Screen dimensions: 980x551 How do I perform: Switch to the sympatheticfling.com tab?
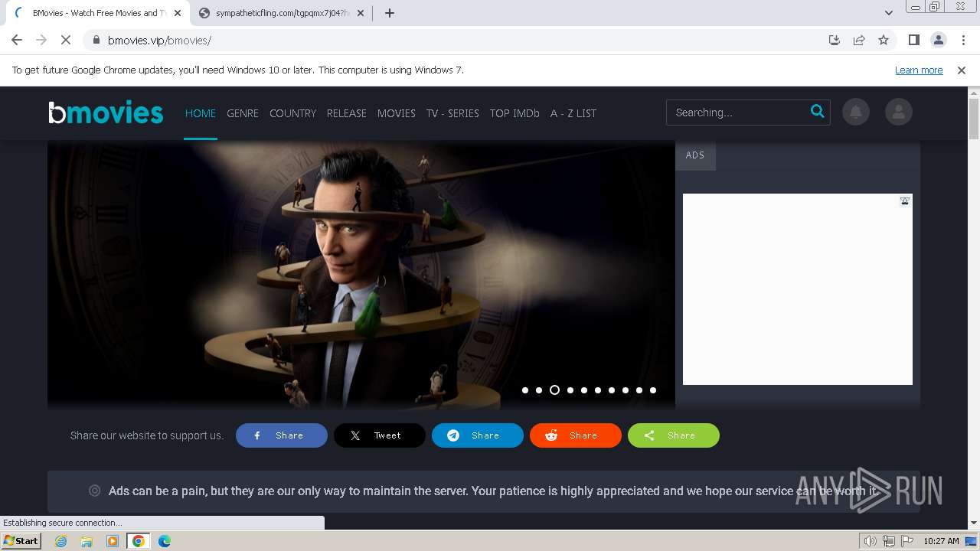click(x=282, y=13)
